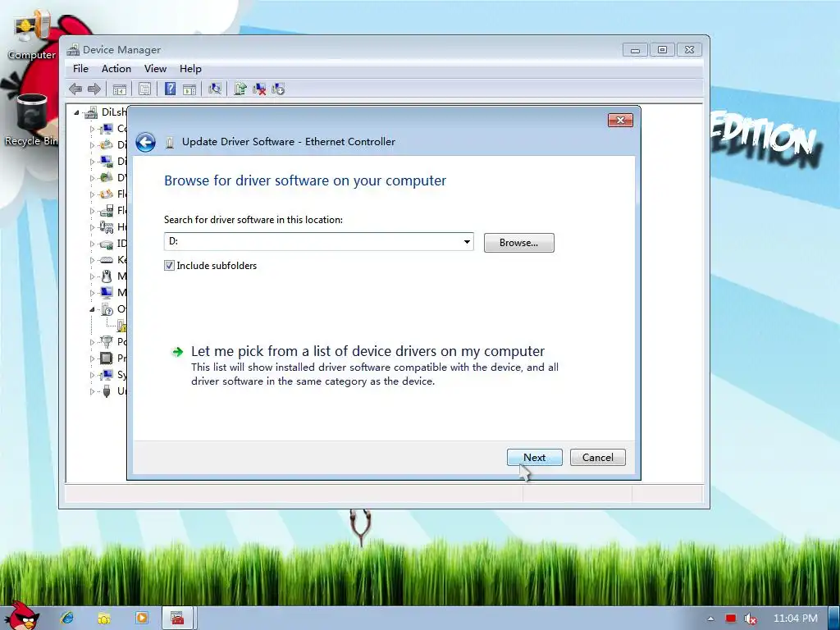Expand the Pr (Processors) tree category

92,358
